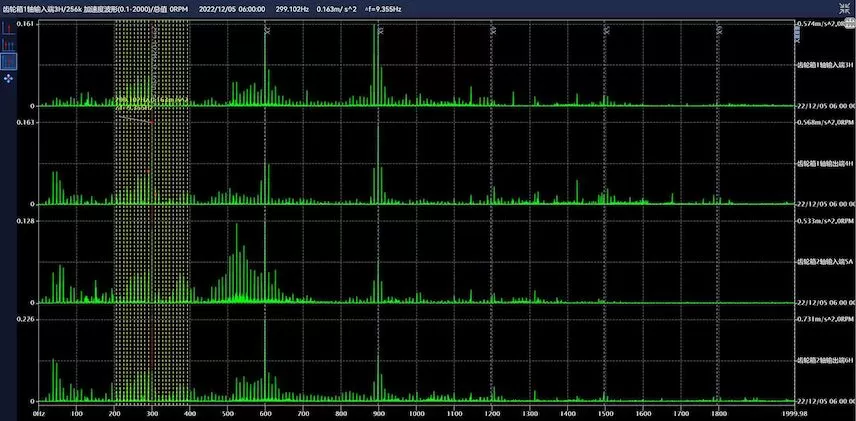
Task: Click the first chart-type icon in left toolbar
Action: [8, 27]
